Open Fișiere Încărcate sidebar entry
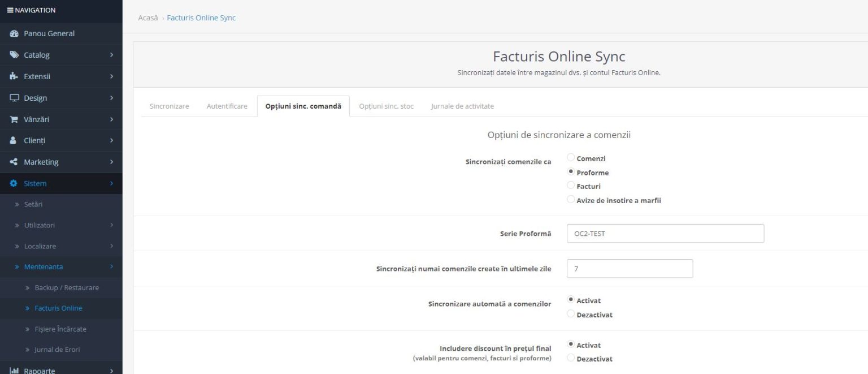 click(x=61, y=329)
